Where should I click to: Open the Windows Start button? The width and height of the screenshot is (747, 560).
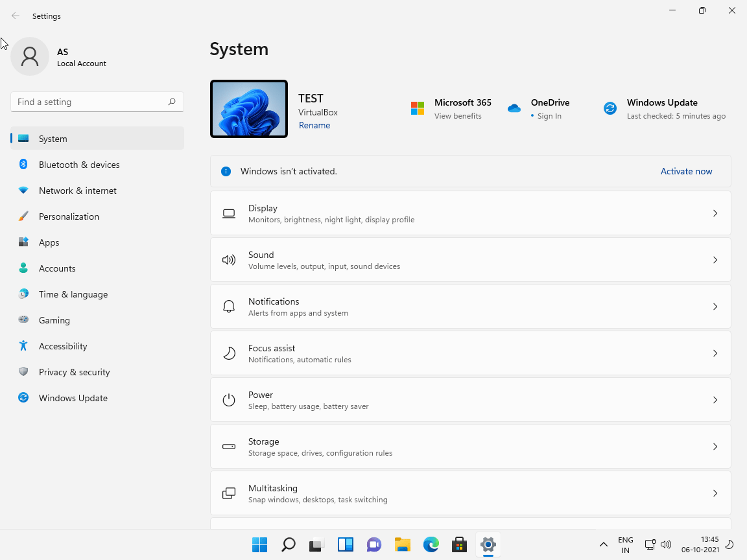pos(259,544)
